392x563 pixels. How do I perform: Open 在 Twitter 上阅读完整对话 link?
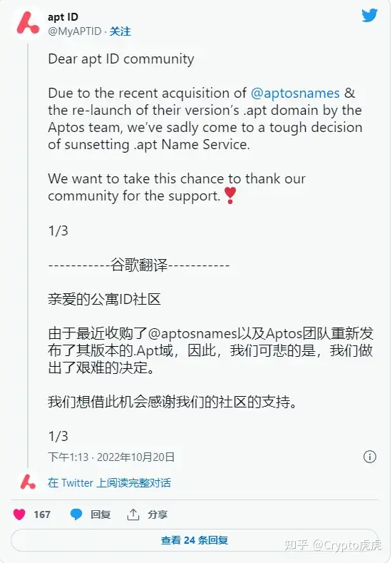point(109,482)
